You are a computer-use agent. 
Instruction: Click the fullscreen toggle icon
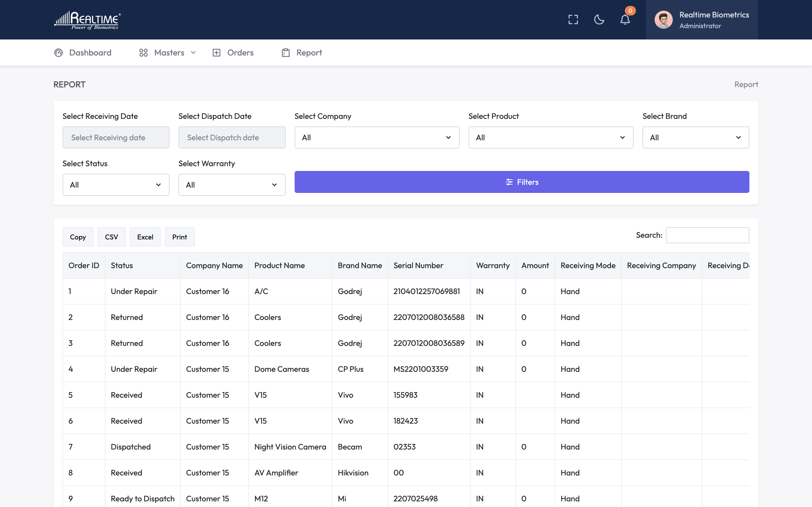[x=573, y=19]
